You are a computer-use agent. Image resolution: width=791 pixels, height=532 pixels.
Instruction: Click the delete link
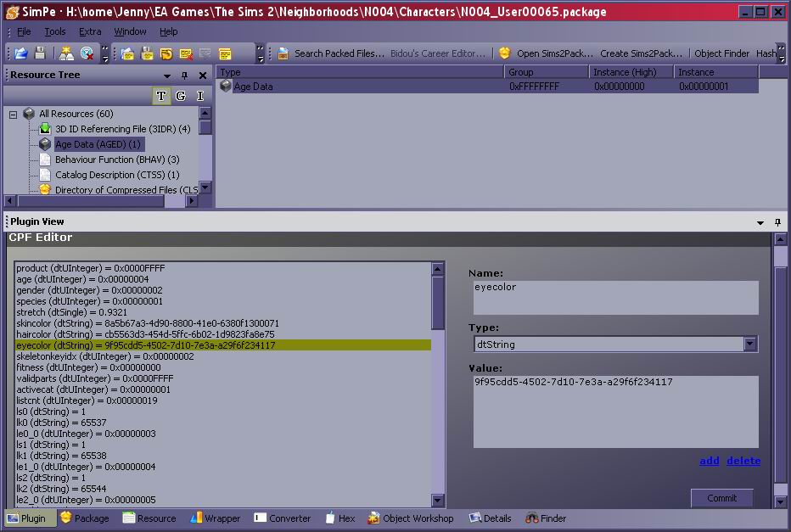click(743, 461)
